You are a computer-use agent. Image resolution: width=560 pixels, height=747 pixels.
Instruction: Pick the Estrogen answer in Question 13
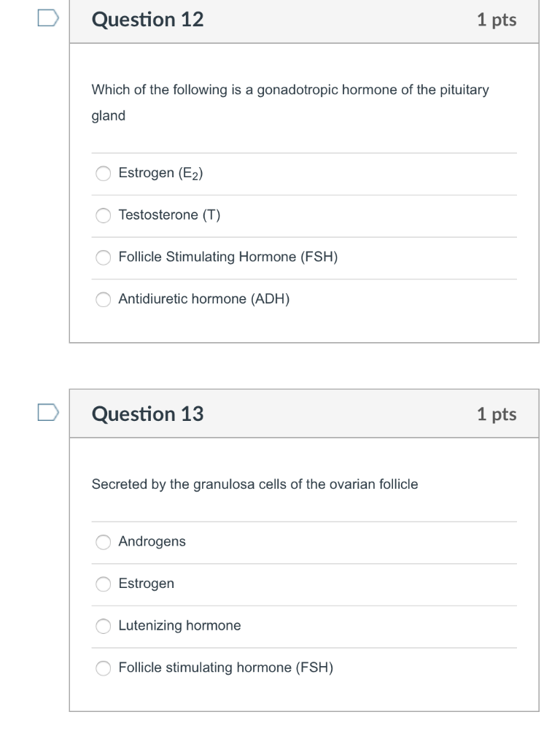(104, 584)
